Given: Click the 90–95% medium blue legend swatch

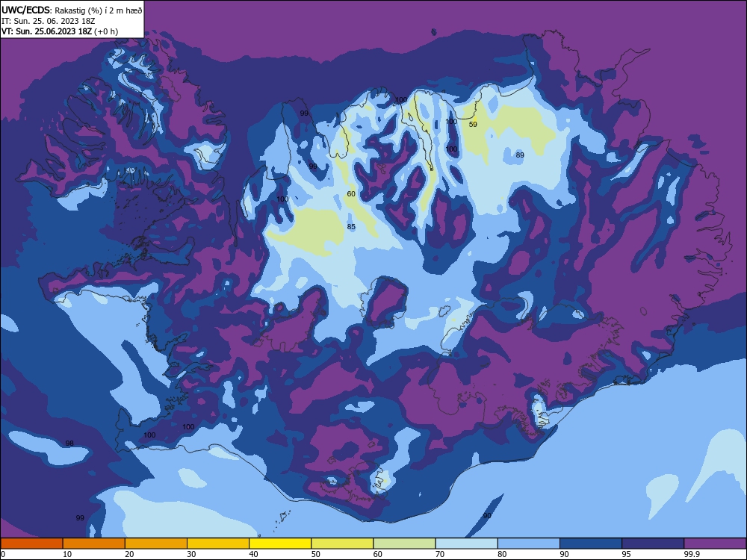Looking at the screenshot, I should [591, 544].
